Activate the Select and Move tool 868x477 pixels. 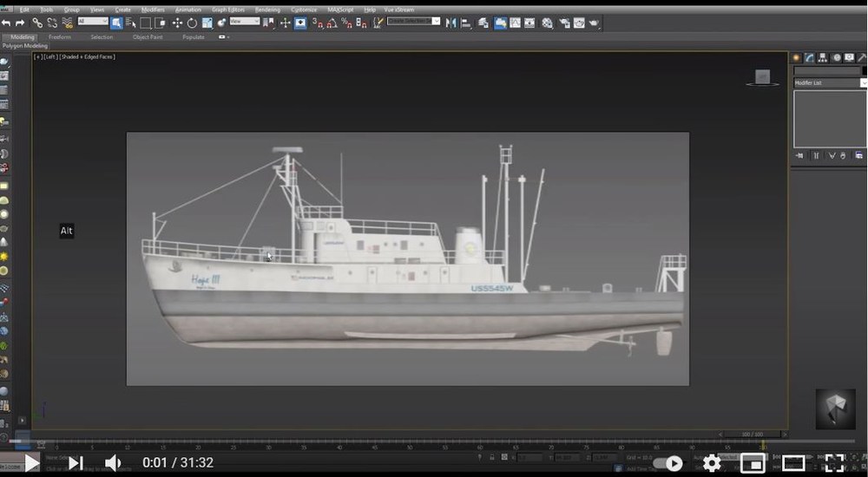click(x=177, y=23)
